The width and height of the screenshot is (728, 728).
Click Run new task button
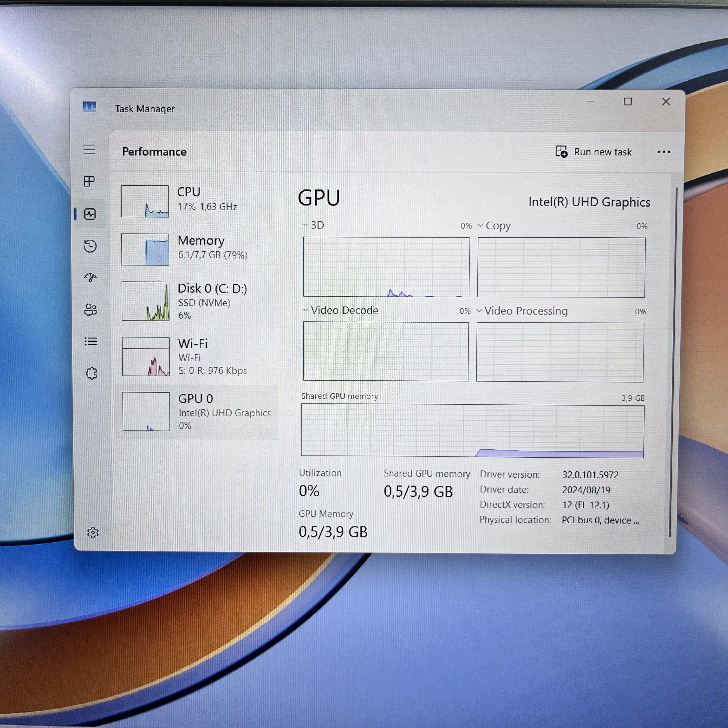pos(594,152)
